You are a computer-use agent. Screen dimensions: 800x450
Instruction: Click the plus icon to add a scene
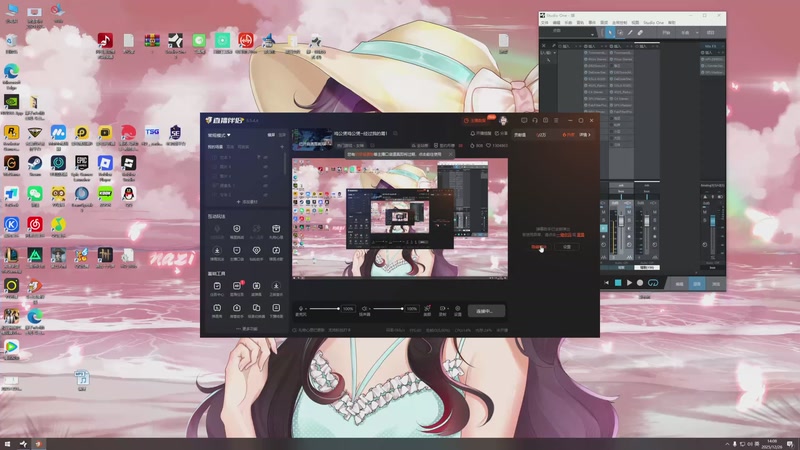click(282, 146)
